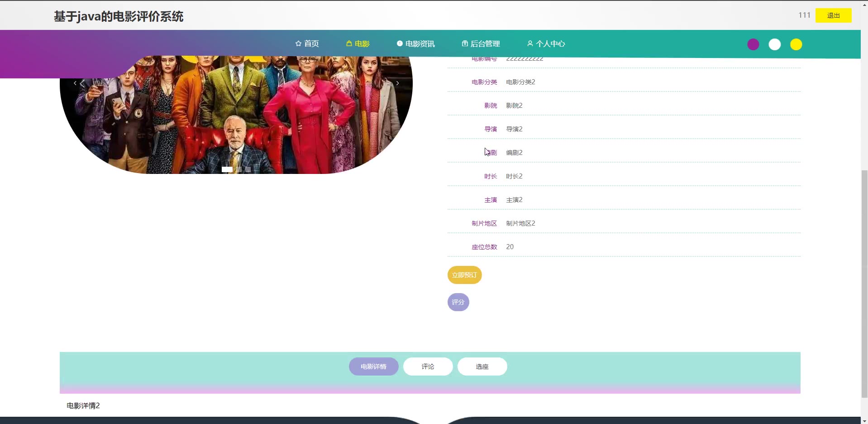The height and width of the screenshot is (424, 868).
Task: Click the bag icon beside 电影
Action: (349, 43)
